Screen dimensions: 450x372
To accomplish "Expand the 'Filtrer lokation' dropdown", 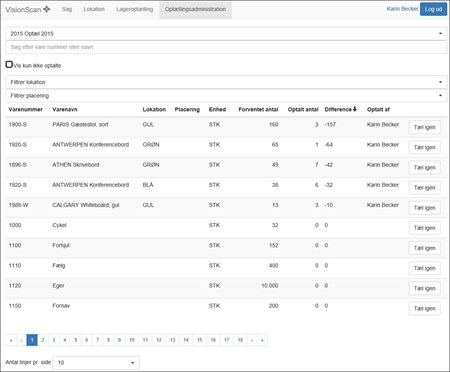I will point(226,82).
